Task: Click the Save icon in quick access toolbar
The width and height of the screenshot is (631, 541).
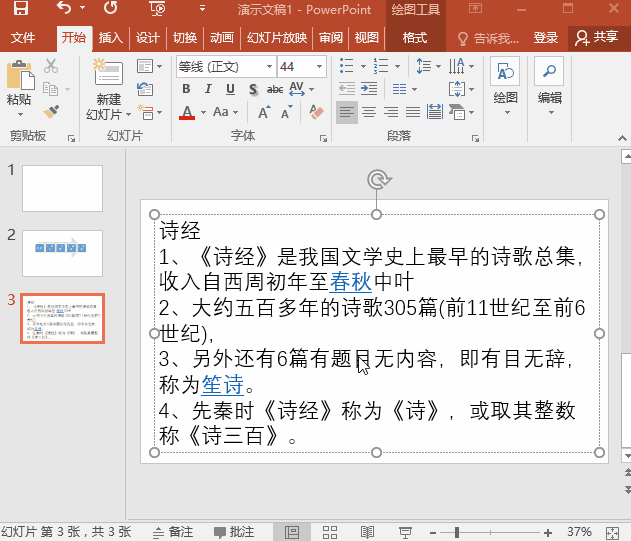Action: pos(20,9)
